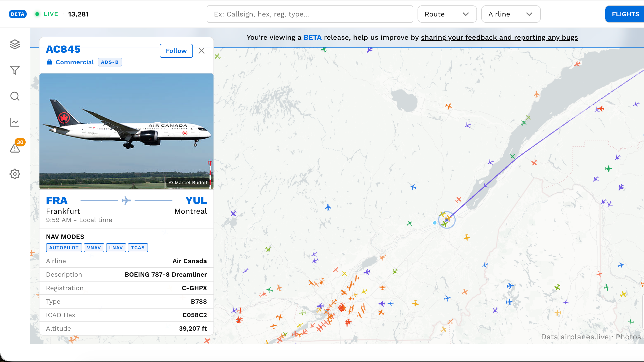Screen dimensions: 644x362
Task: Expand the Route dropdown
Action: (x=447, y=14)
